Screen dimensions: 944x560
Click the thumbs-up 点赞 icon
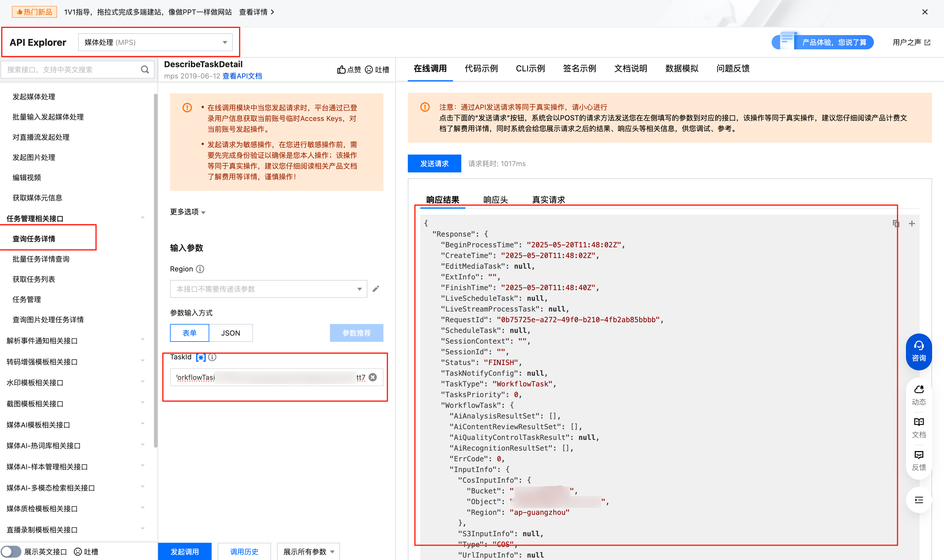point(341,70)
